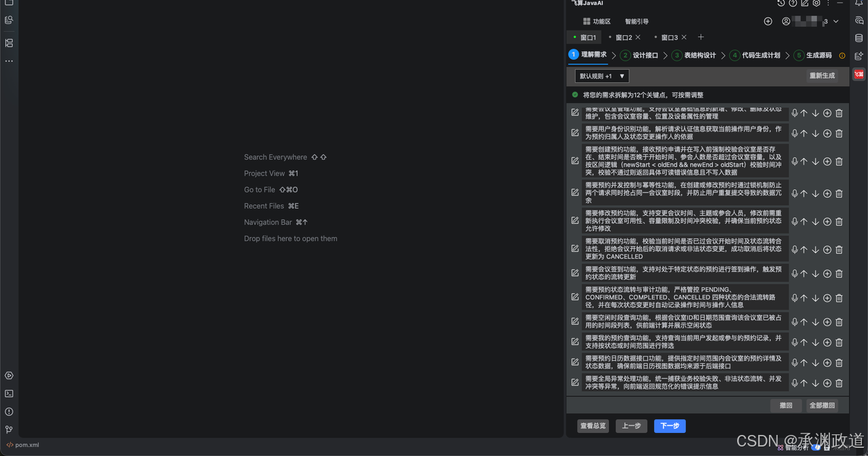Image resolution: width=868 pixels, height=456 pixels.
Task: Switch to 窗口1 tab
Action: [585, 37]
